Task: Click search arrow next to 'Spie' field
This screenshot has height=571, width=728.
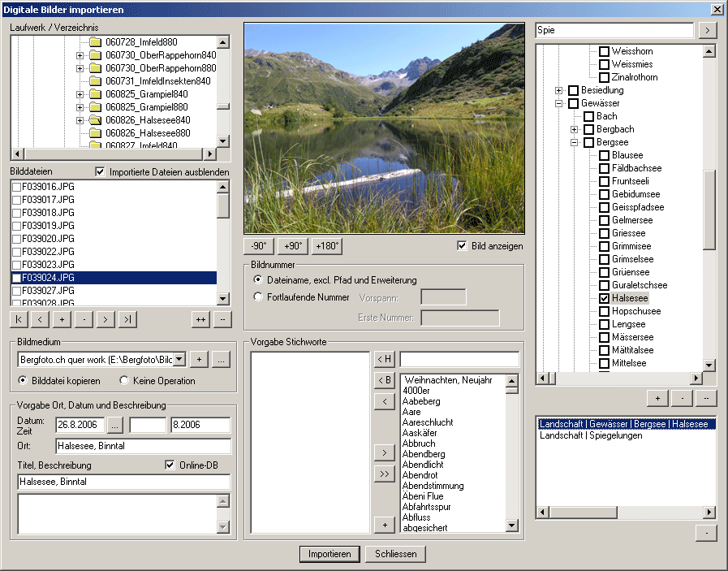Action: tap(708, 30)
